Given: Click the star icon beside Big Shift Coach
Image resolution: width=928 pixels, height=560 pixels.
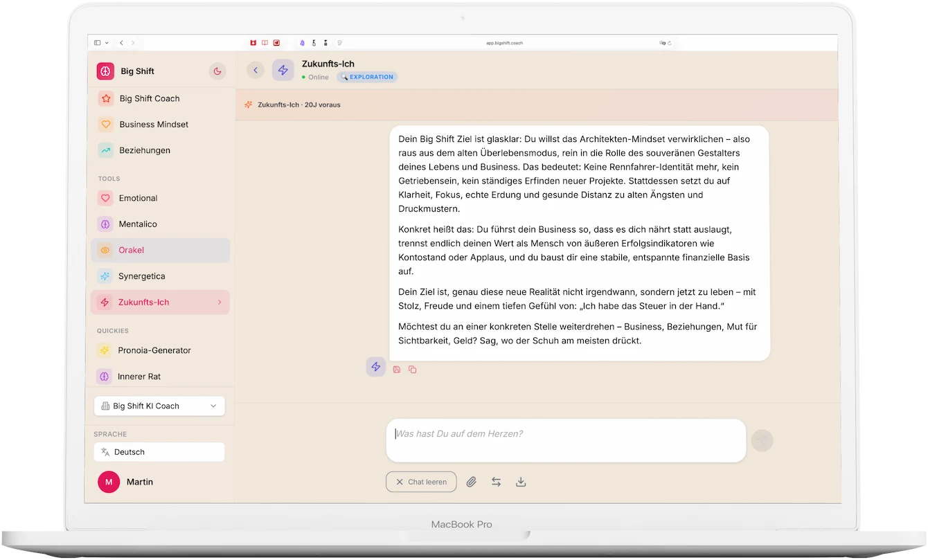Looking at the screenshot, I should pos(105,98).
